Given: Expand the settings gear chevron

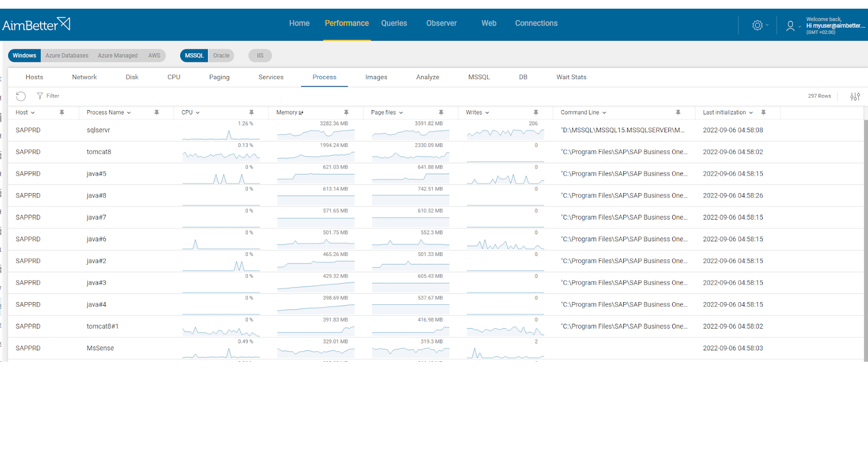Looking at the screenshot, I should click(x=767, y=25).
